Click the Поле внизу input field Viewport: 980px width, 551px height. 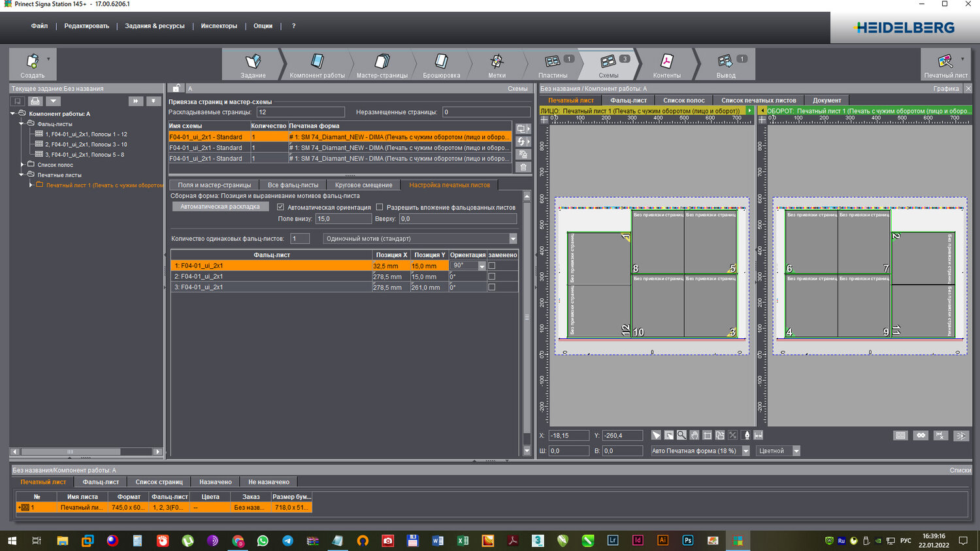(x=343, y=219)
